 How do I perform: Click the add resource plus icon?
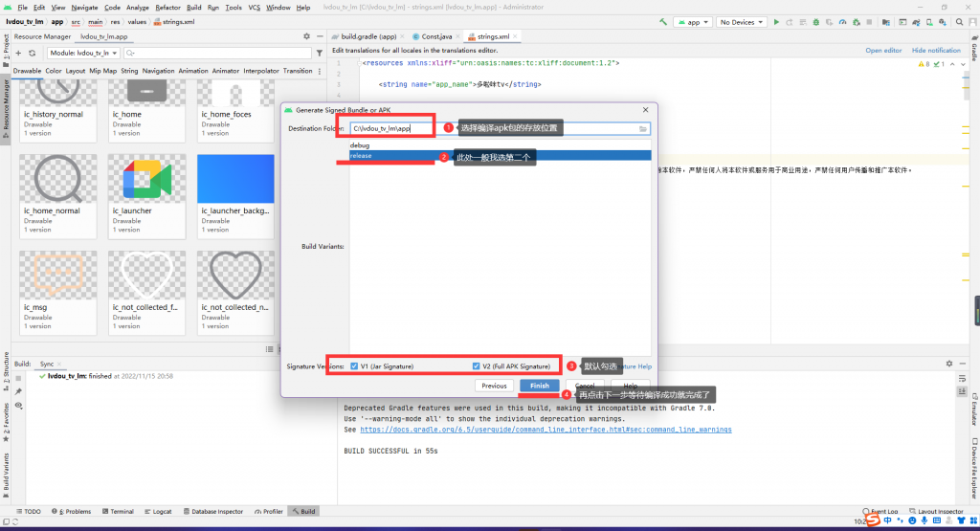pos(18,54)
